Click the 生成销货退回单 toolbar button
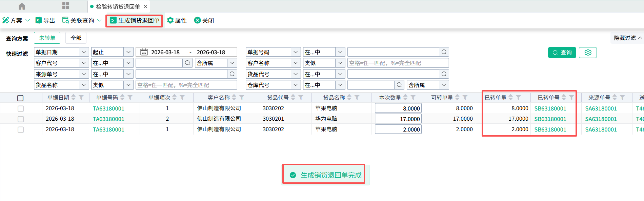This screenshot has height=201, width=644. pyautogui.click(x=135, y=21)
